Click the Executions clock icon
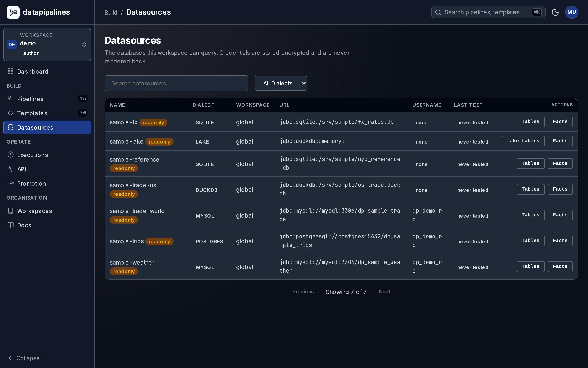The width and height of the screenshot is (588, 368). tap(10, 155)
